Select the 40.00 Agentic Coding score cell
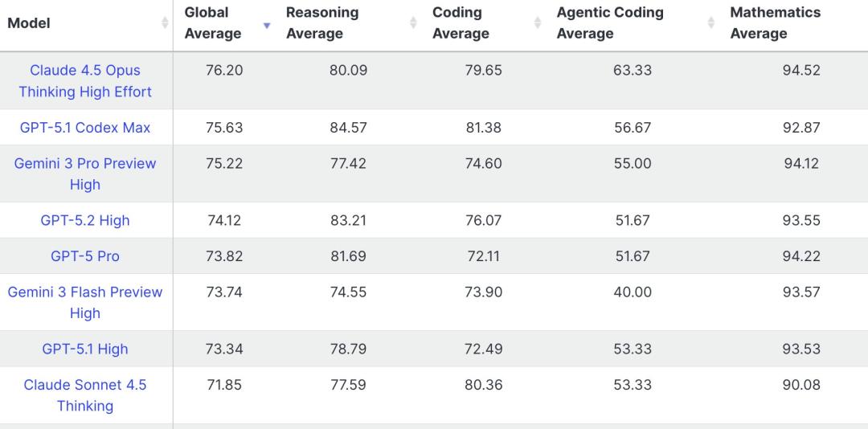This screenshot has height=429, width=868. (633, 292)
